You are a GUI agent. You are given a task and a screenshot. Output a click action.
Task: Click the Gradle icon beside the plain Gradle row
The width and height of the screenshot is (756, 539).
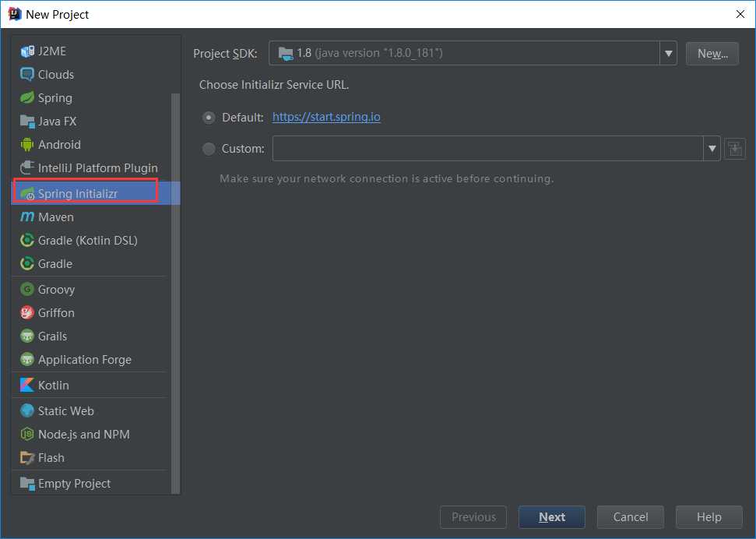pos(27,263)
